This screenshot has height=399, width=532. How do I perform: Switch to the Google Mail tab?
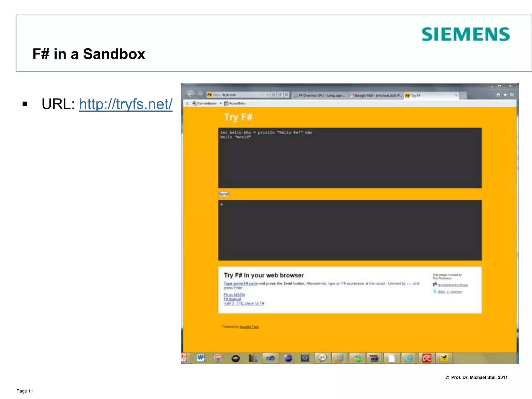tap(375, 96)
